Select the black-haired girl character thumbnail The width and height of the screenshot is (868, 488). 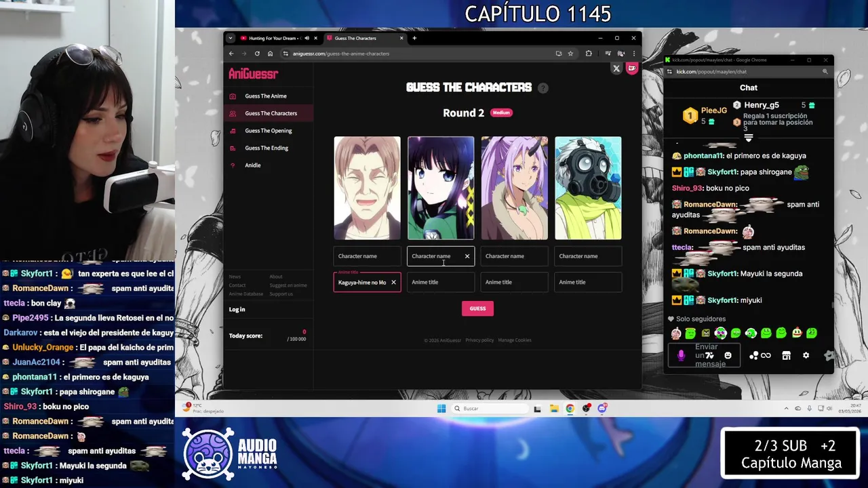coord(441,188)
